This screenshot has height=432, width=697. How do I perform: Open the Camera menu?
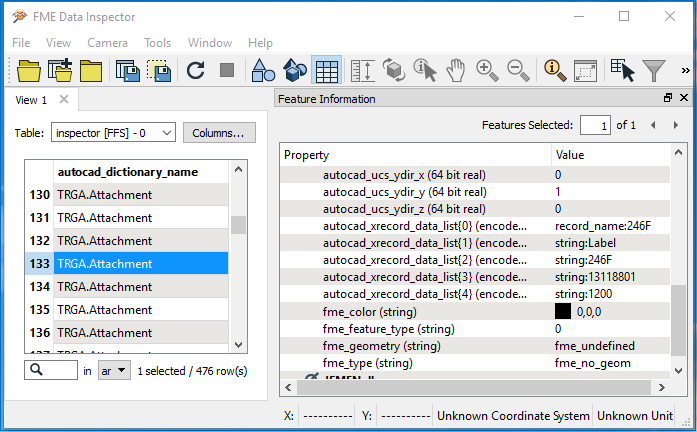pos(107,43)
